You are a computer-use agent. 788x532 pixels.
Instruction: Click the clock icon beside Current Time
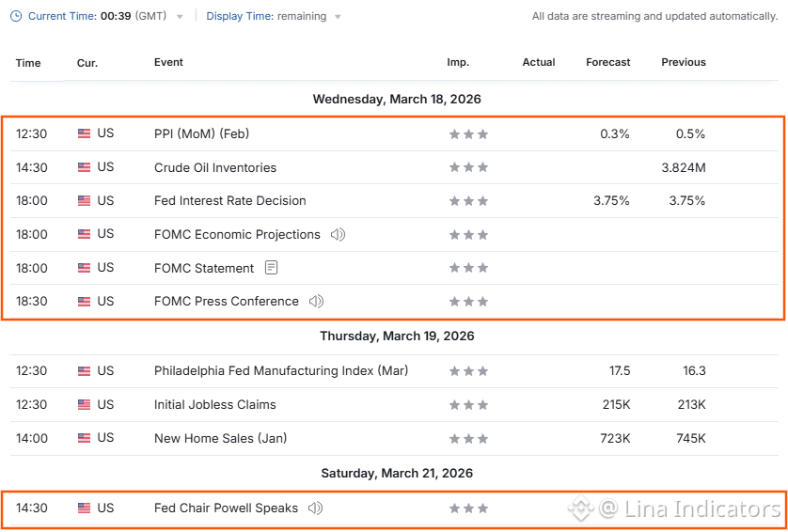click(16, 16)
